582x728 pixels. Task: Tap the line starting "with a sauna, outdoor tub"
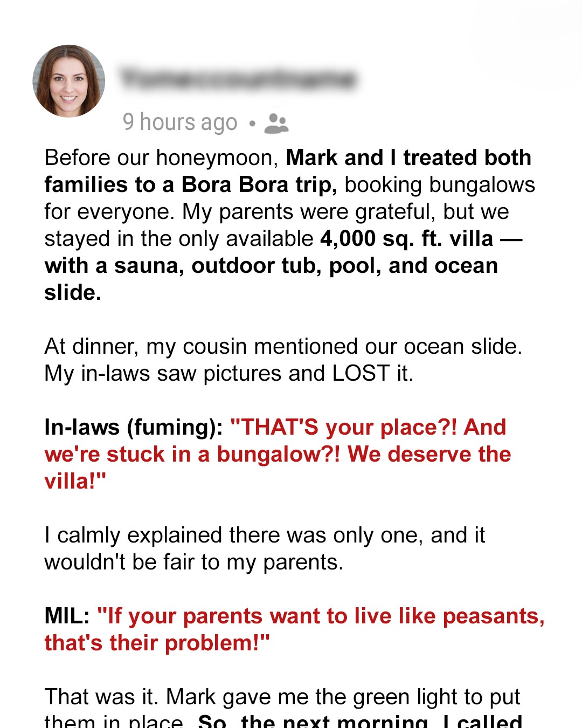[271, 266]
